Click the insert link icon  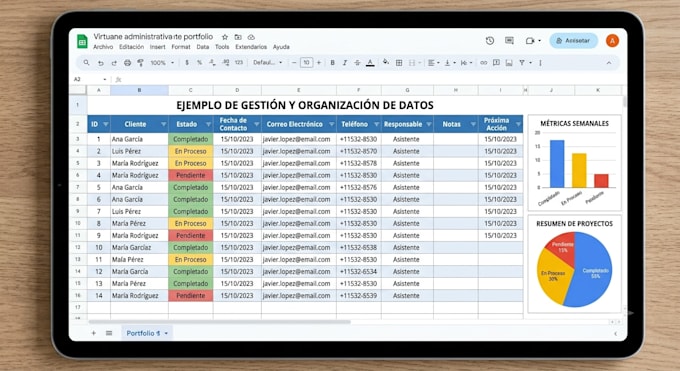tap(483, 63)
